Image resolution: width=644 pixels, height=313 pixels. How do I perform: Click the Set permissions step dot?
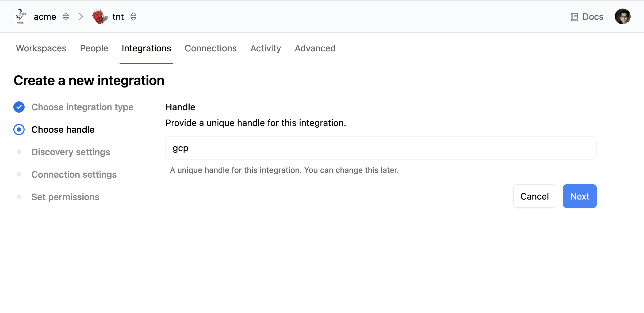pos(19,197)
